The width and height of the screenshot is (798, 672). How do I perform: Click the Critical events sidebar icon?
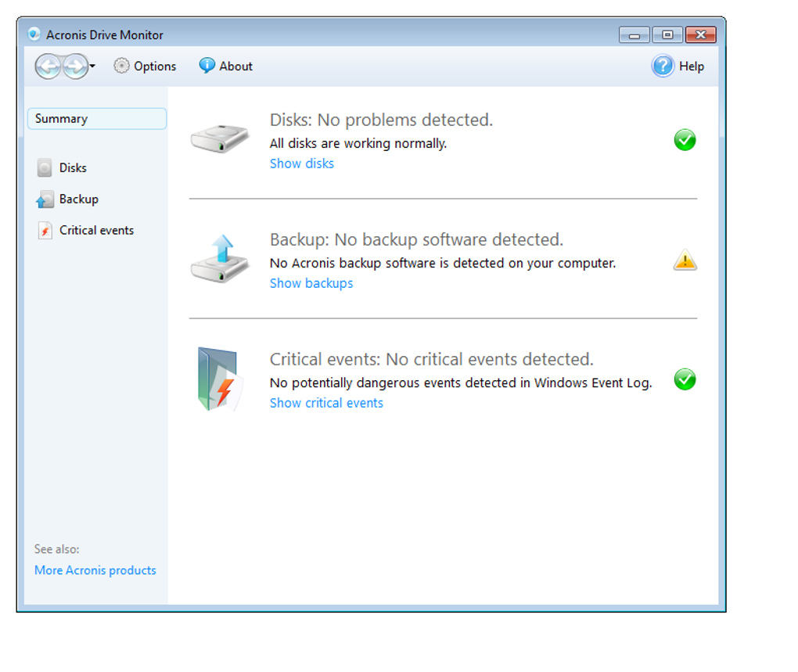point(45,231)
